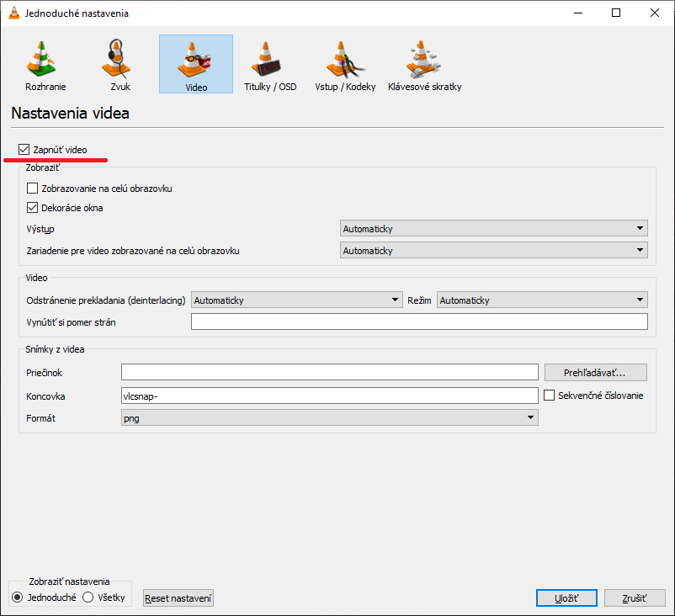Click the Zrušiť button
Viewport: 675px width, 616px height.
[635, 598]
